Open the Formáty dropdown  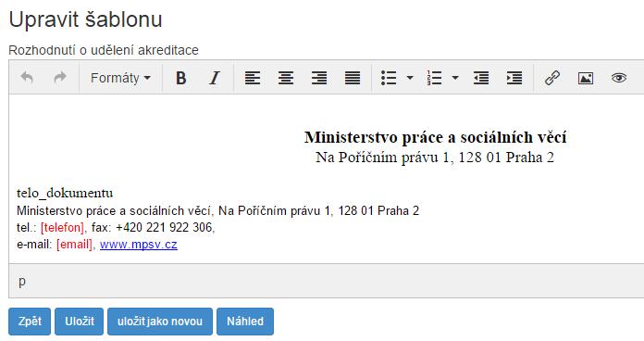click(x=120, y=77)
